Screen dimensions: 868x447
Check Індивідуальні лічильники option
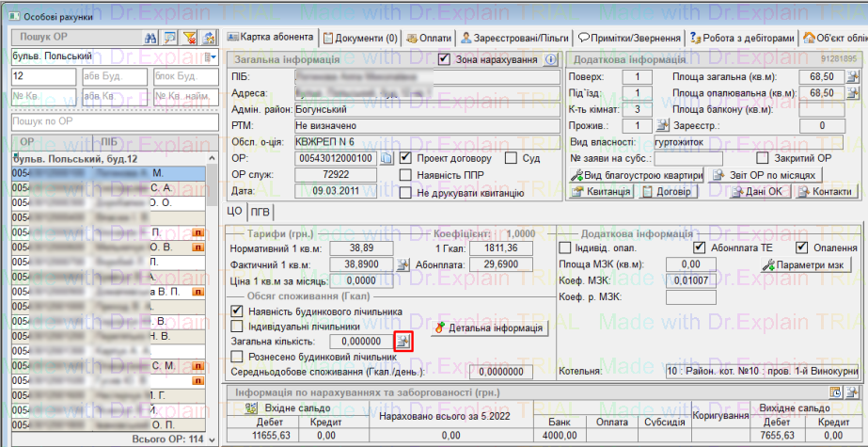237,326
